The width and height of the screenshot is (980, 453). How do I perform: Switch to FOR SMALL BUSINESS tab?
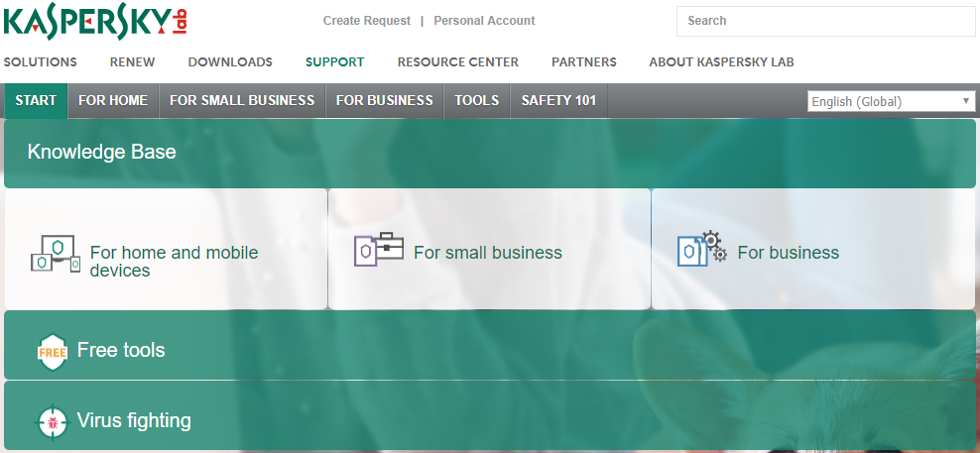tap(242, 100)
